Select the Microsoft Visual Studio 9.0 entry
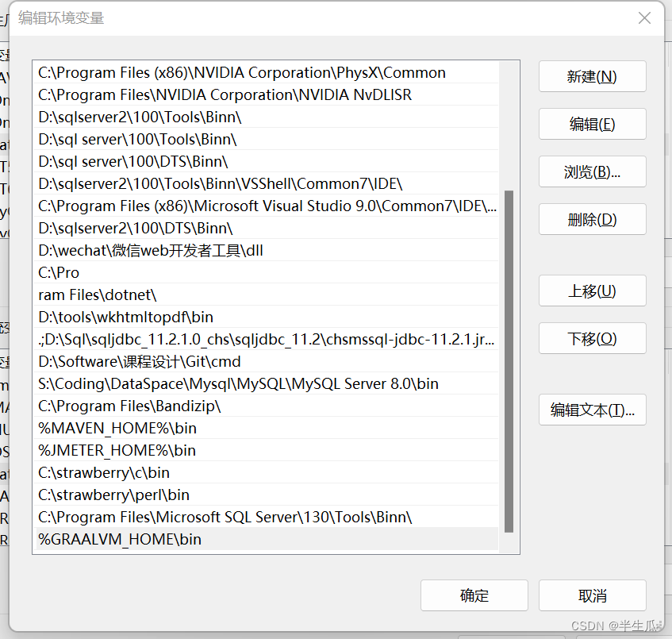 tap(266, 206)
